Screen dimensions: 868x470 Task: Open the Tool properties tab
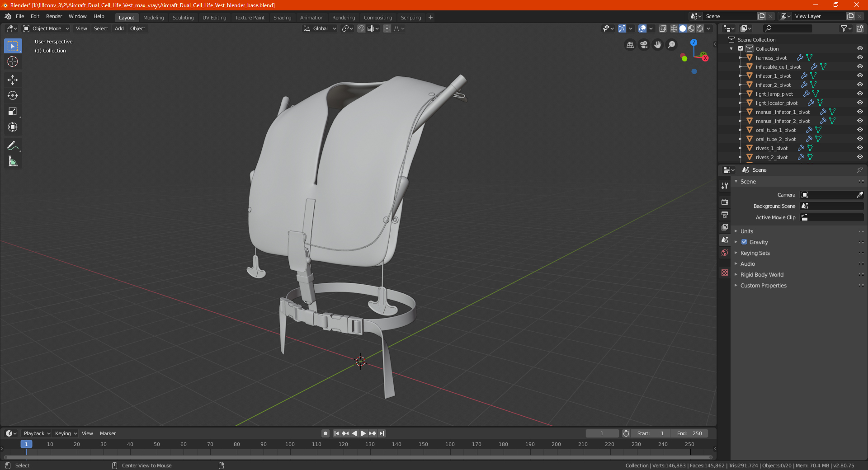tap(725, 186)
